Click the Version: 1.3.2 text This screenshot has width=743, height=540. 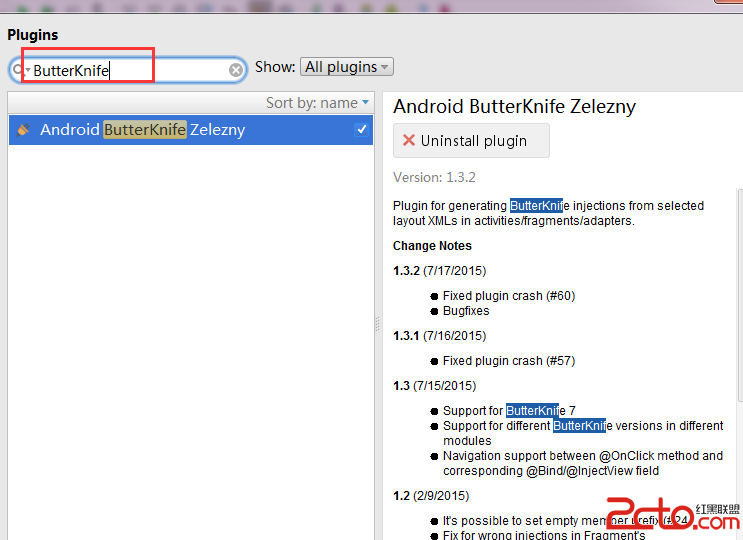[434, 177]
